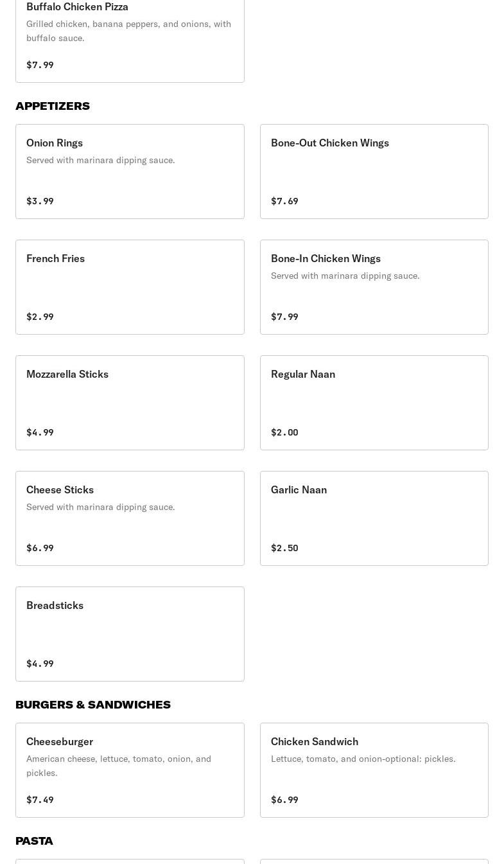Open the French Fries card
The height and width of the screenshot is (864, 504).
[130, 287]
